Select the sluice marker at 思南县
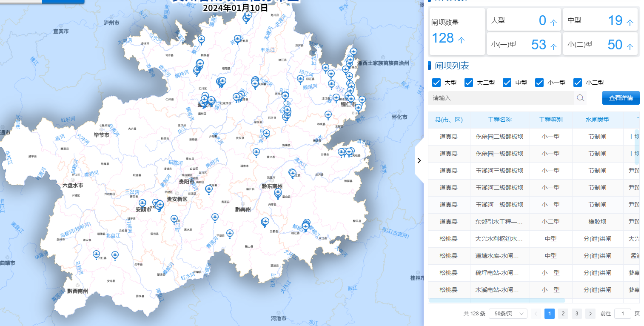Viewport: 644px width, 326px height. pos(285,96)
